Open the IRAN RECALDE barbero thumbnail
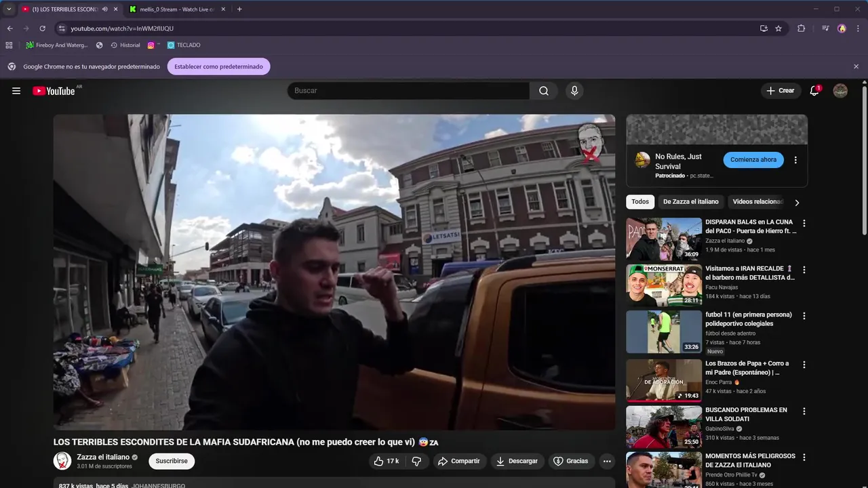The height and width of the screenshot is (488, 868). (664, 285)
